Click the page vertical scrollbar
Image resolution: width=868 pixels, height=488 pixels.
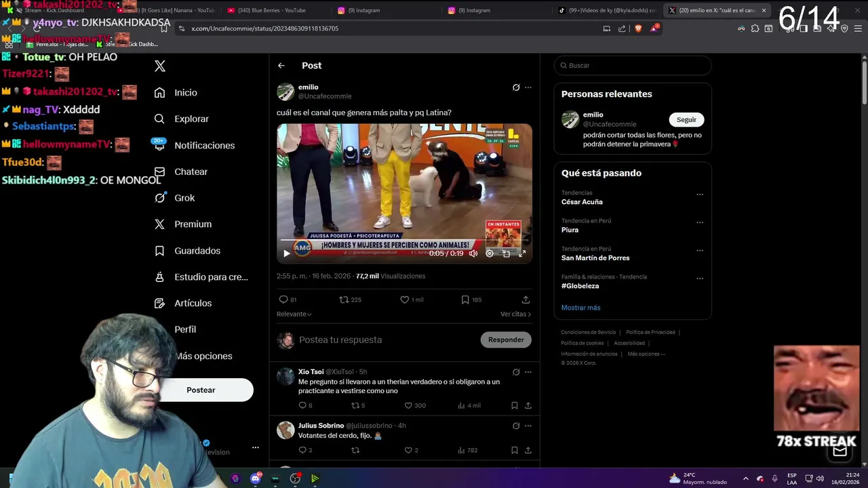click(x=865, y=81)
